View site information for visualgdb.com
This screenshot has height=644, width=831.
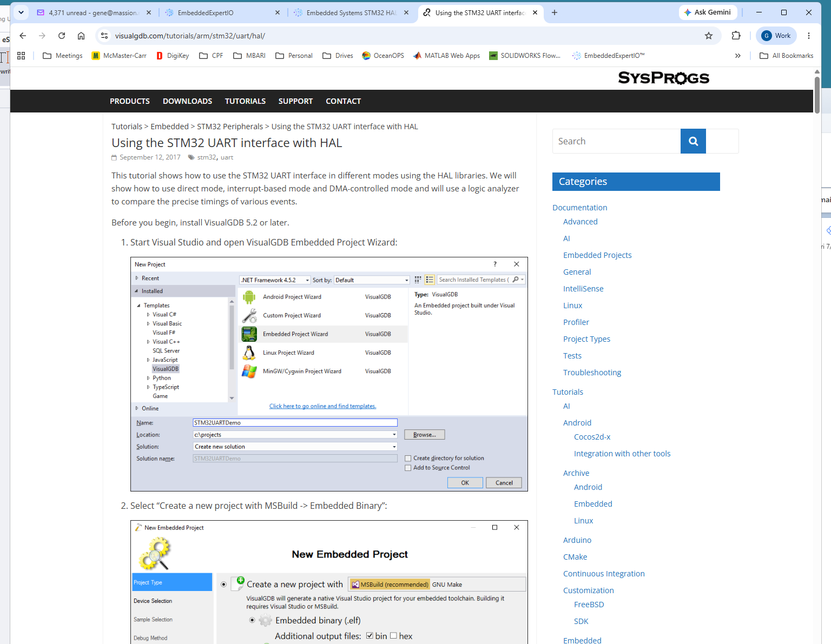click(104, 36)
